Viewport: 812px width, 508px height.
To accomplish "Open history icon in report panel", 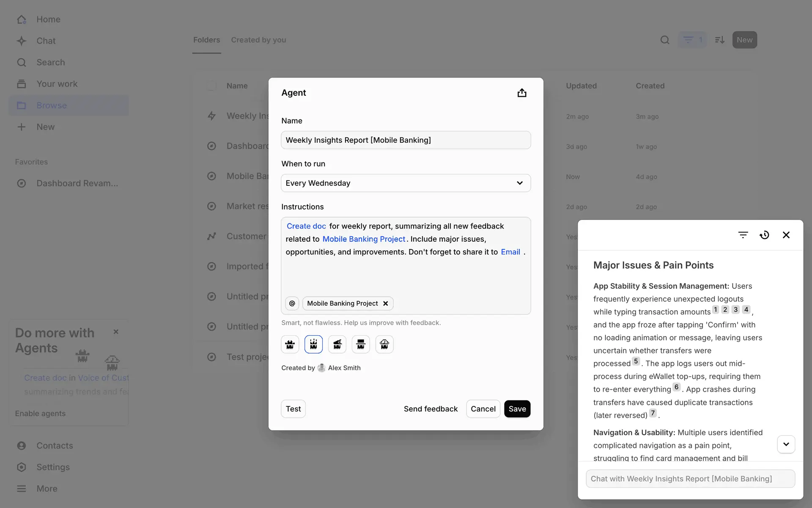I will click(764, 235).
